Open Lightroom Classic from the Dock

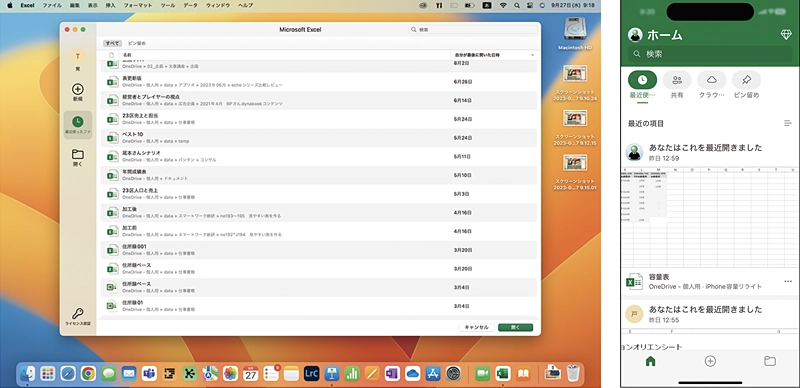(311, 374)
